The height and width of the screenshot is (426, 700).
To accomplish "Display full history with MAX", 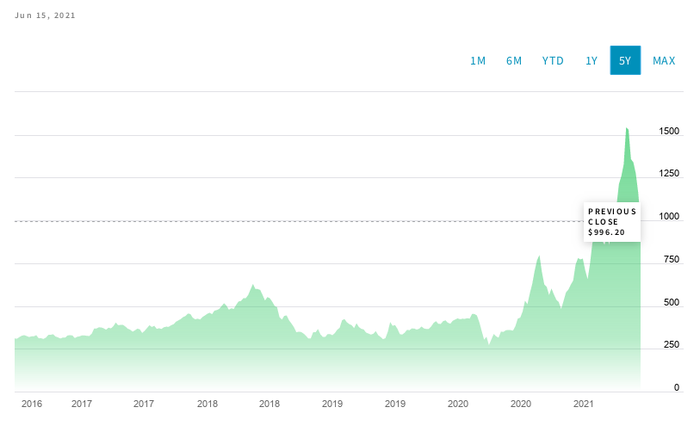I will (664, 61).
